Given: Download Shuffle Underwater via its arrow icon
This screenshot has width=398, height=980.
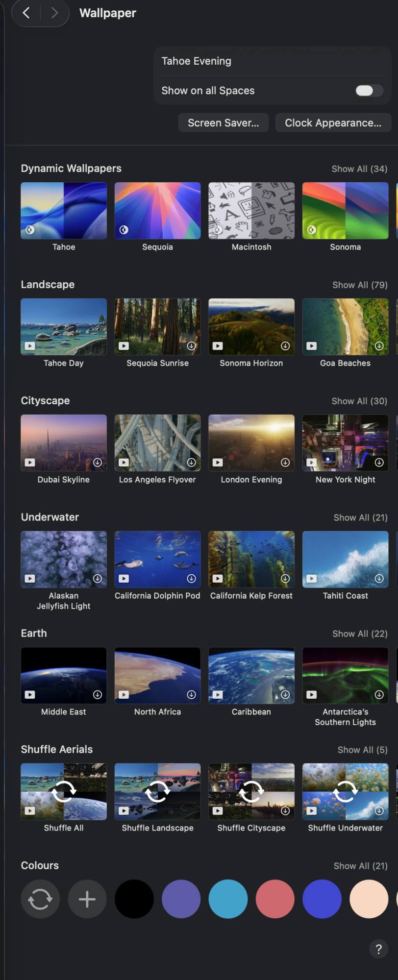Looking at the screenshot, I should (x=379, y=811).
